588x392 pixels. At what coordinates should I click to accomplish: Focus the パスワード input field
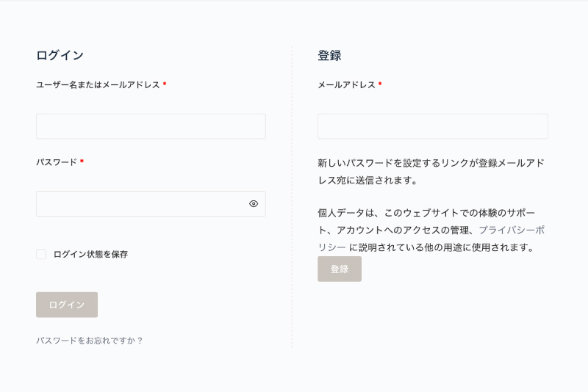(x=140, y=204)
